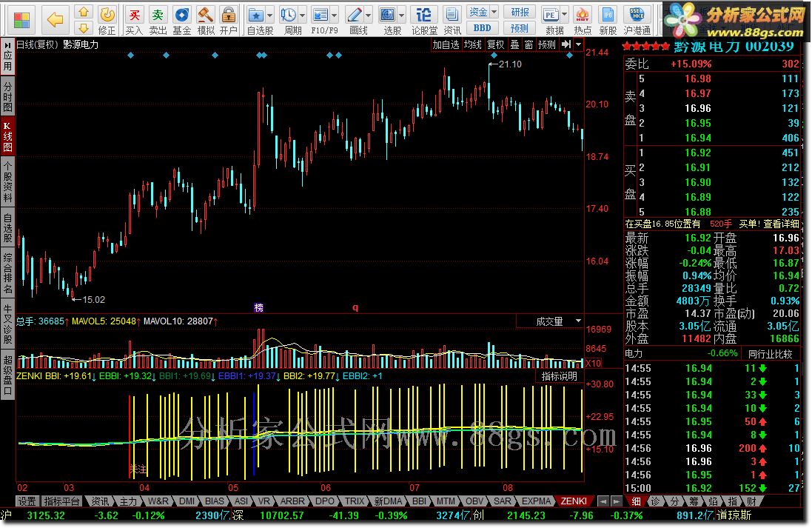The image size is (812, 528).
Task: Select the 财 finance tab
Action: coord(751,501)
